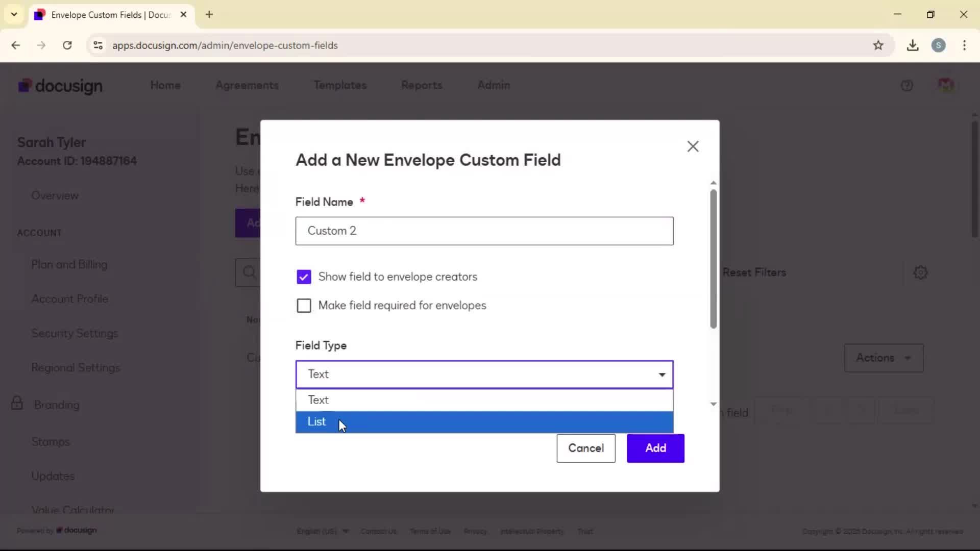Open the Agreements menu
This screenshot has width=980, height=551.
(247, 85)
